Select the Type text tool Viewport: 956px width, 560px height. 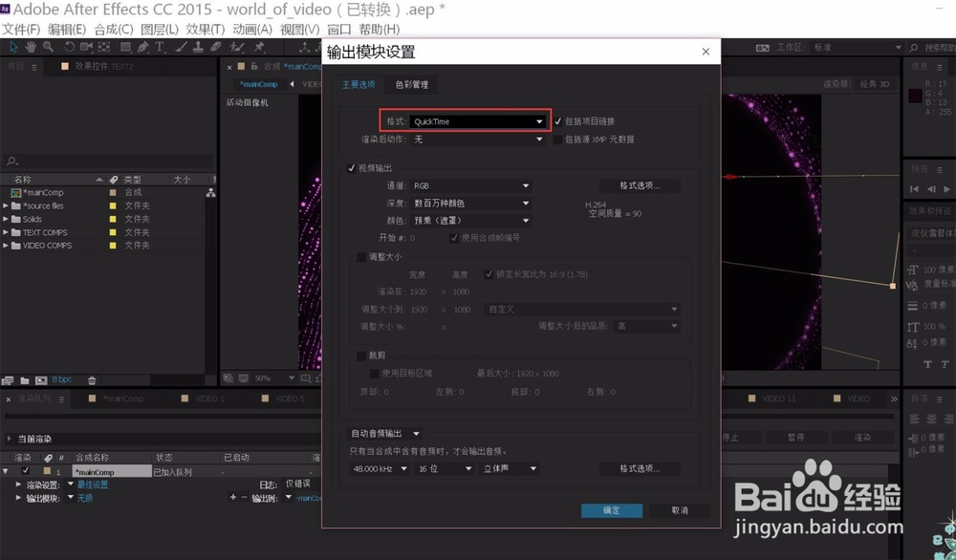point(160,47)
